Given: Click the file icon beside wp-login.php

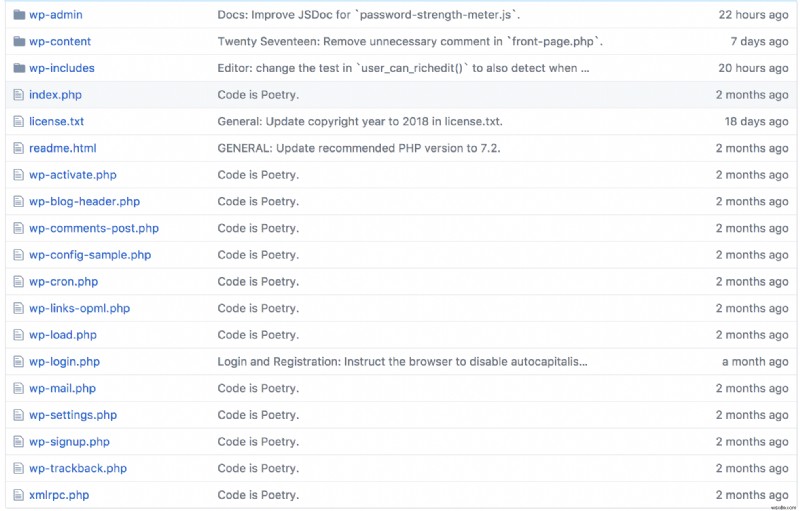Looking at the screenshot, I should click(x=18, y=362).
